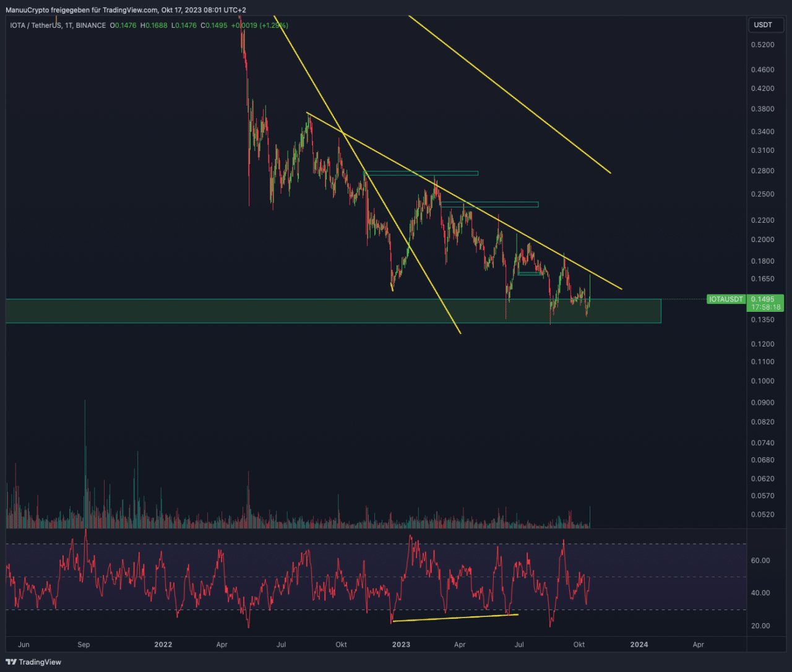Click the 2022 label on time axis

coord(163,645)
